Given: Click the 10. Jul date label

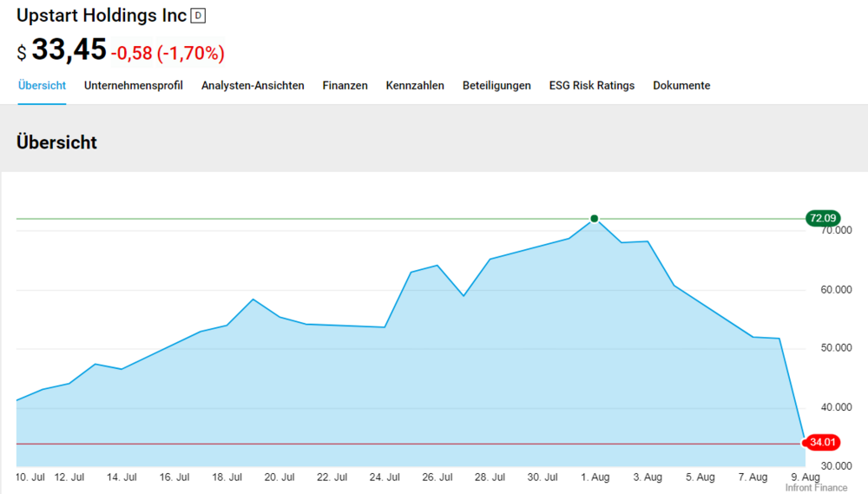Looking at the screenshot, I should [x=30, y=477].
